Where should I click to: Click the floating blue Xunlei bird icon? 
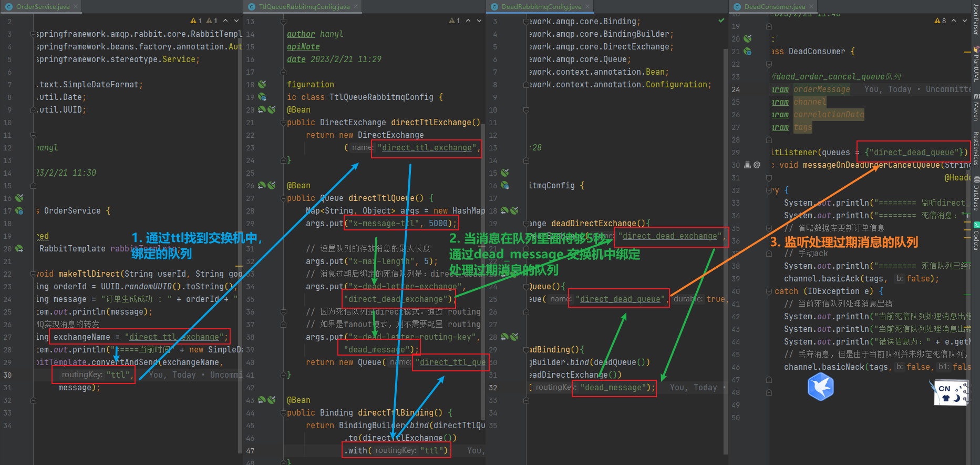pyautogui.click(x=821, y=387)
